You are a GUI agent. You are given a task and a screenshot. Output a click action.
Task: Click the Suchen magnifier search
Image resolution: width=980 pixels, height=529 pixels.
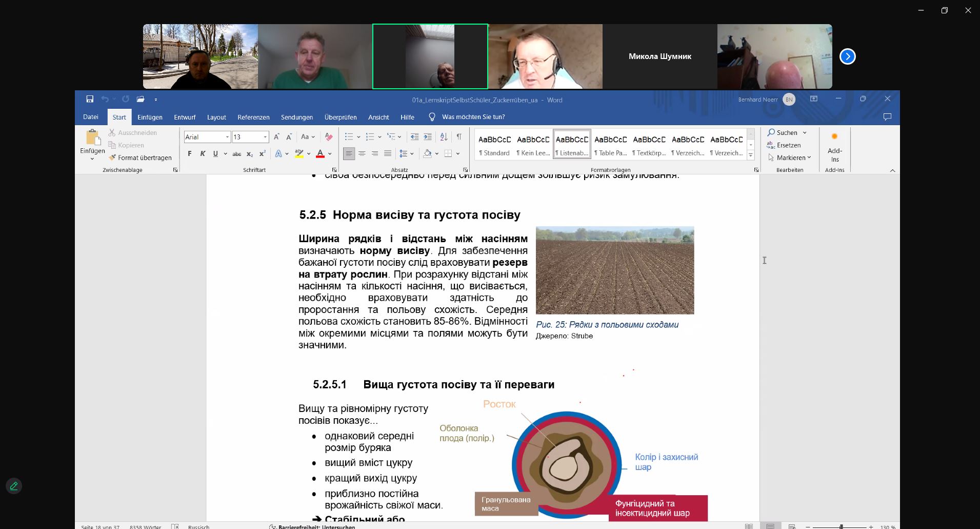pos(783,132)
